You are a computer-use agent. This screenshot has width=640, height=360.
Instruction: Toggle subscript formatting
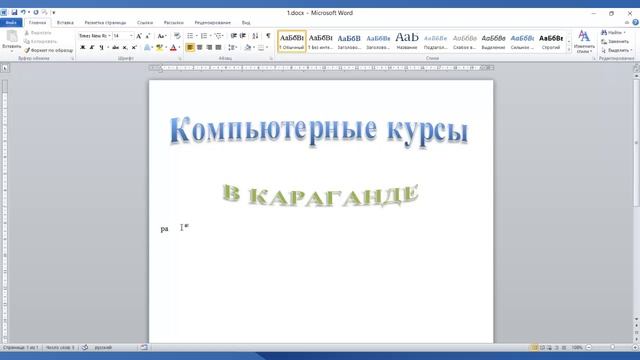(125, 48)
